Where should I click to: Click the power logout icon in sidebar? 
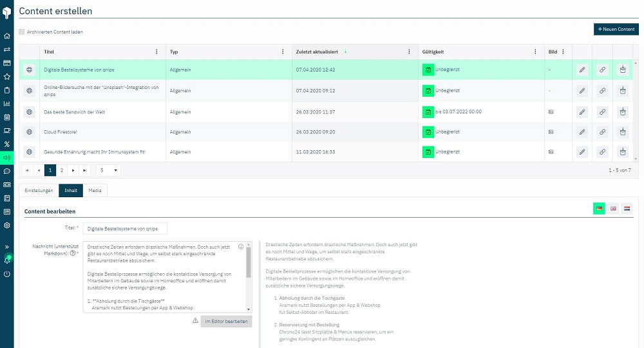(x=7, y=274)
